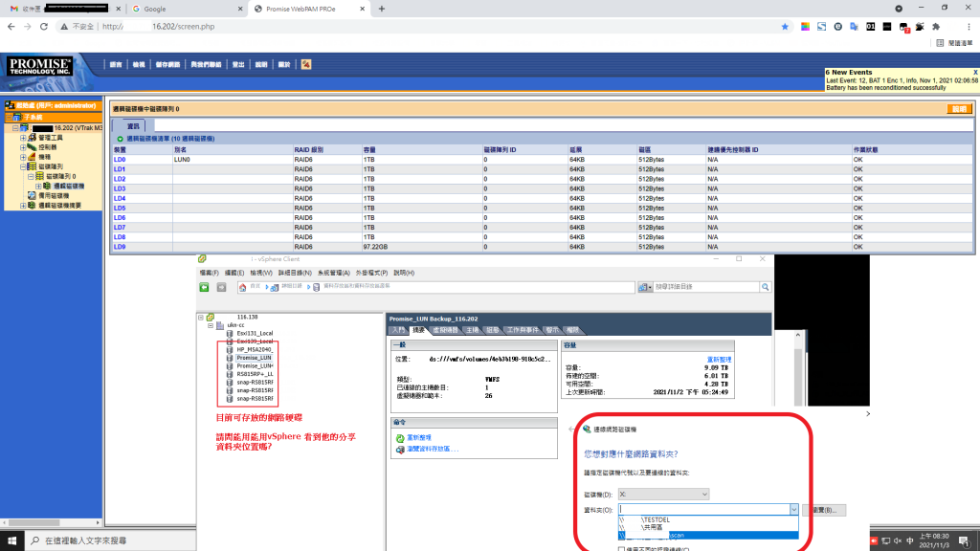Open the LD9 logical drive link
This screenshot has width=980, height=551.
pyautogui.click(x=120, y=247)
